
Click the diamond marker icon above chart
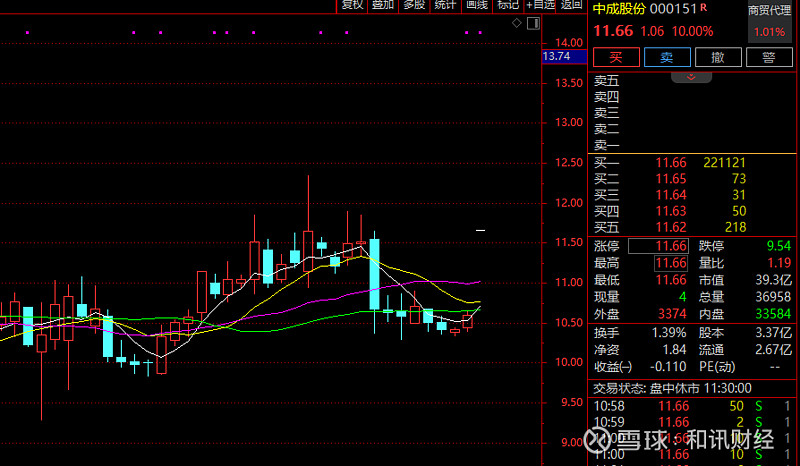[517, 23]
